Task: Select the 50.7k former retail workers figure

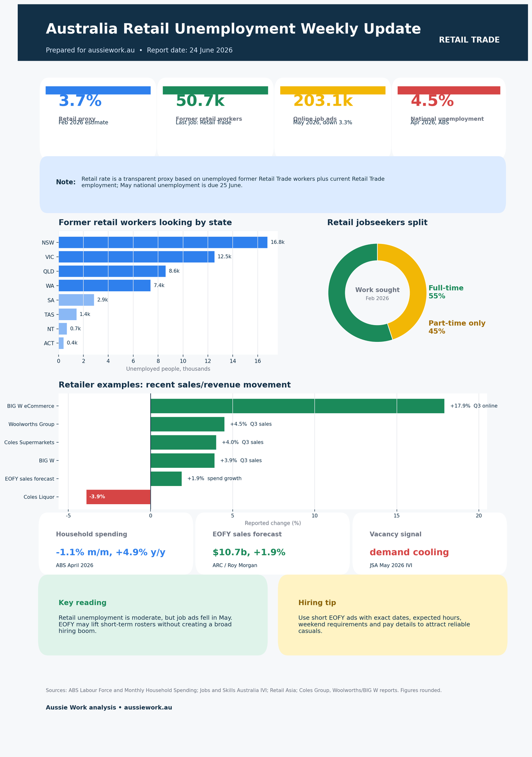Action: click(200, 102)
